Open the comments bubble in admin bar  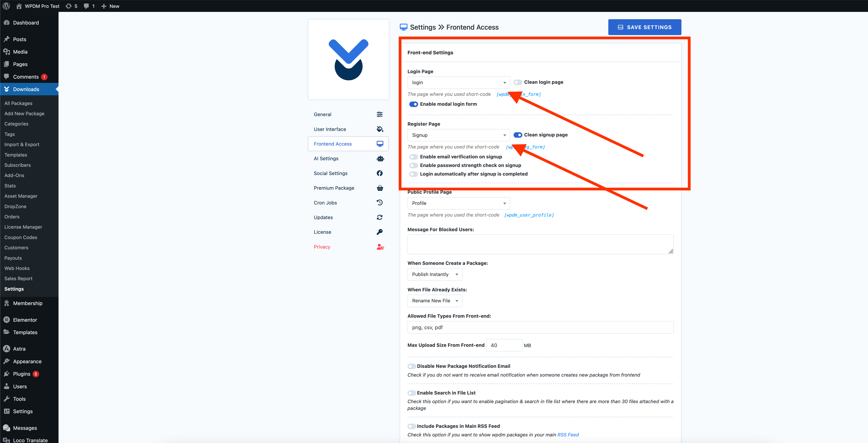(86, 6)
